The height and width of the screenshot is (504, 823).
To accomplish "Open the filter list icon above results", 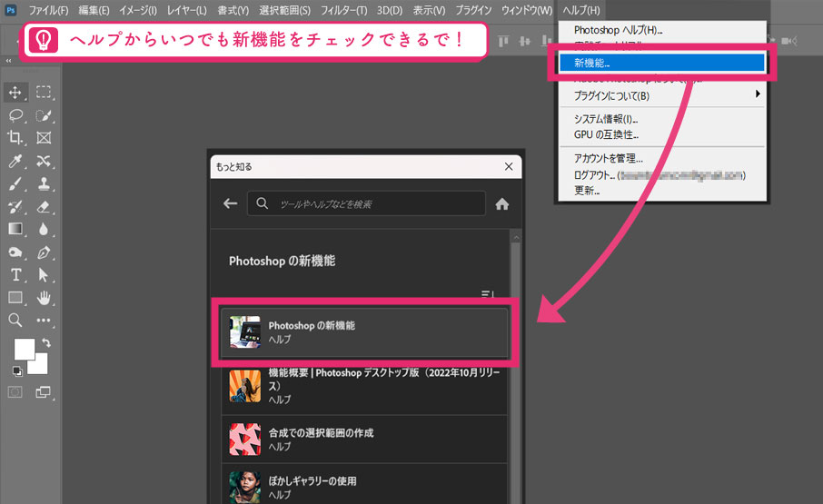I will coord(488,293).
